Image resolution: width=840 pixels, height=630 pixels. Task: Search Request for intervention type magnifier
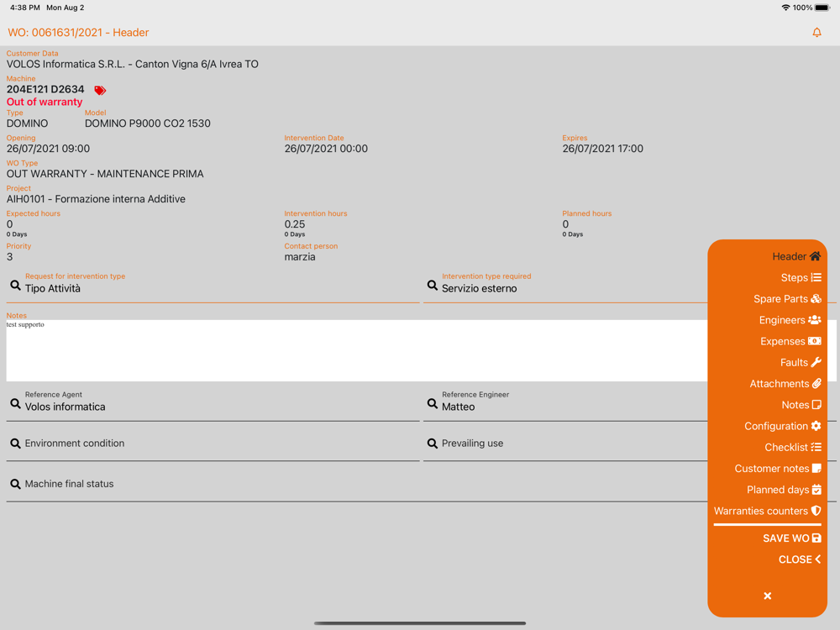15,286
